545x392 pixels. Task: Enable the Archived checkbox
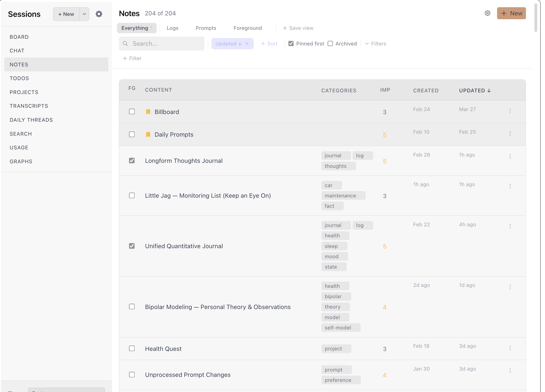[330, 44]
